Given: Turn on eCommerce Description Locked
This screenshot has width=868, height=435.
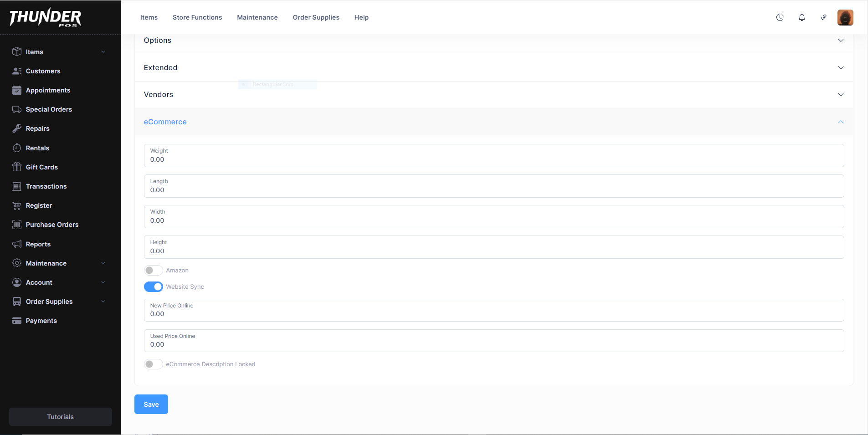Looking at the screenshot, I should pyautogui.click(x=153, y=364).
